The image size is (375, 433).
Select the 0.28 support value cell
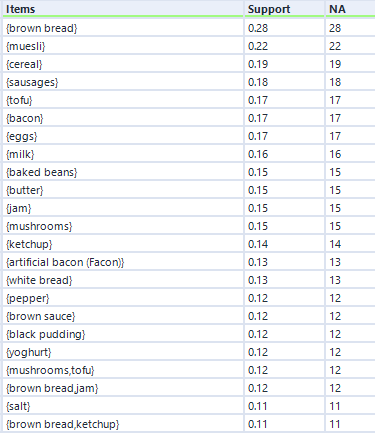pos(284,28)
